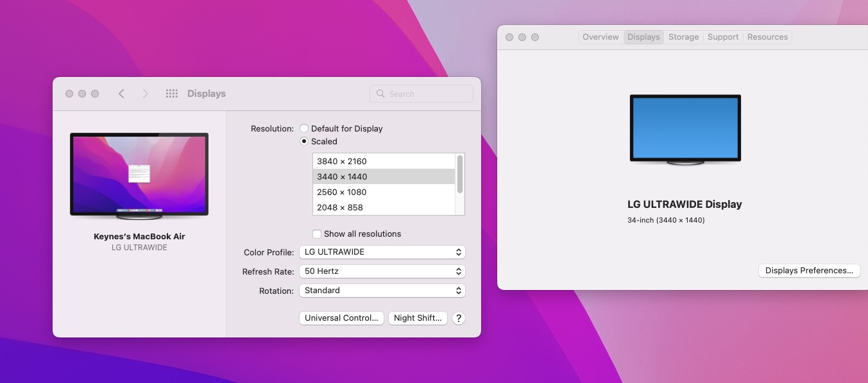Open the Rotation dropdown showing Standard

click(x=382, y=291)
